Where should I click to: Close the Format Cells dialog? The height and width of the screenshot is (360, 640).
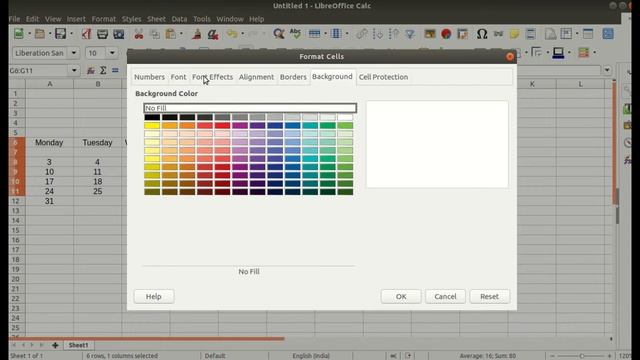click(510, 57)
